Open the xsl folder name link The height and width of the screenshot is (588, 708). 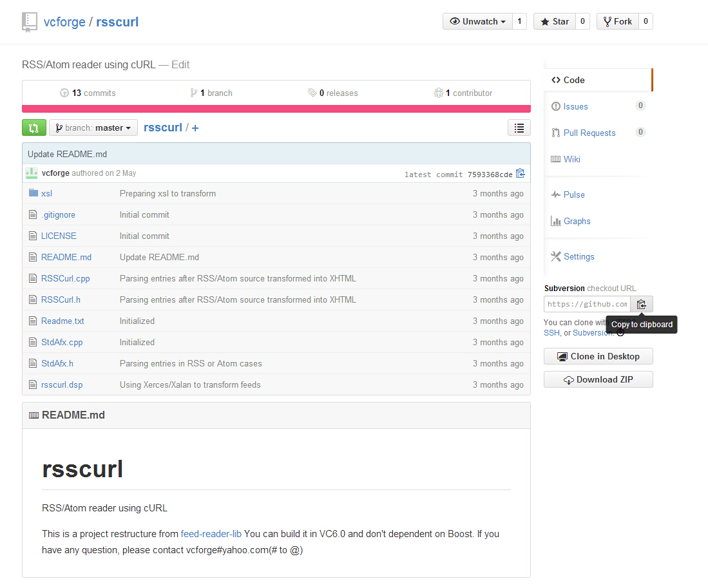pos(46,194)
